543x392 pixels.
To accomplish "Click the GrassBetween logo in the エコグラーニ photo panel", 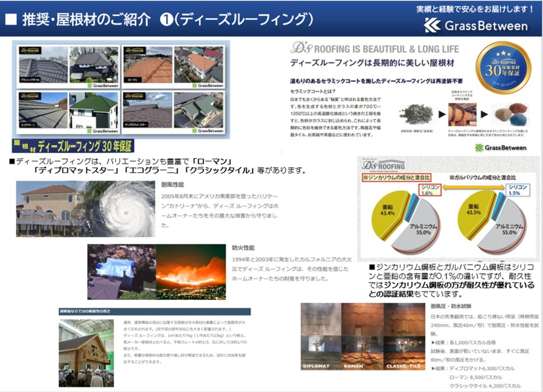I will point(103,131).
